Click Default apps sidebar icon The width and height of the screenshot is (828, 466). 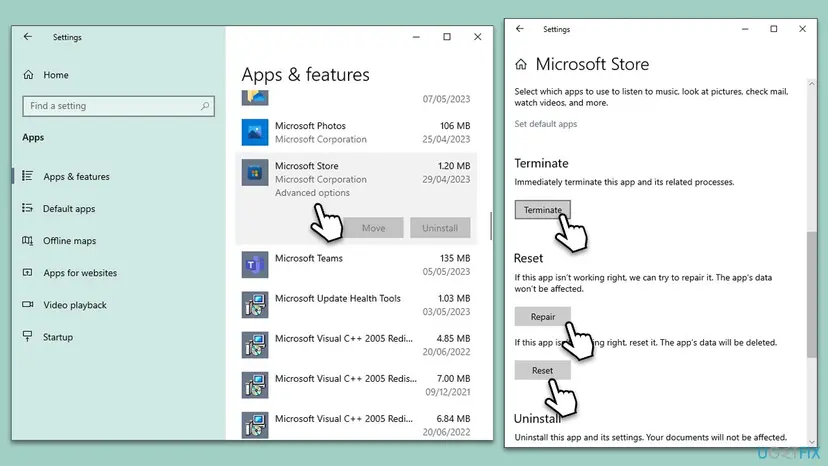click(27, 208)
